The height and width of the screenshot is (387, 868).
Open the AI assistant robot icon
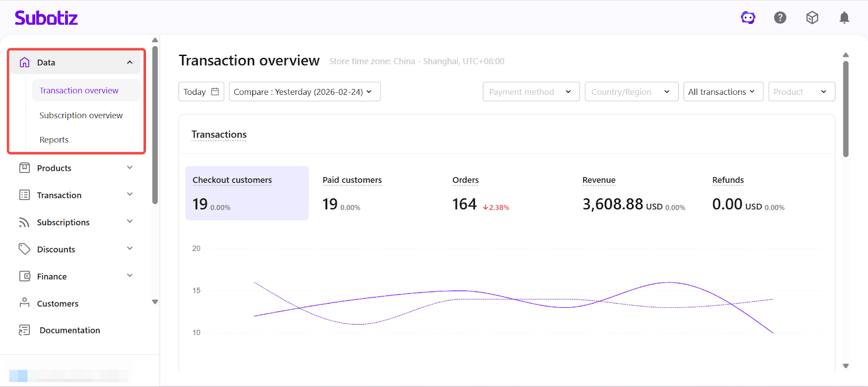tap(748, 18)
